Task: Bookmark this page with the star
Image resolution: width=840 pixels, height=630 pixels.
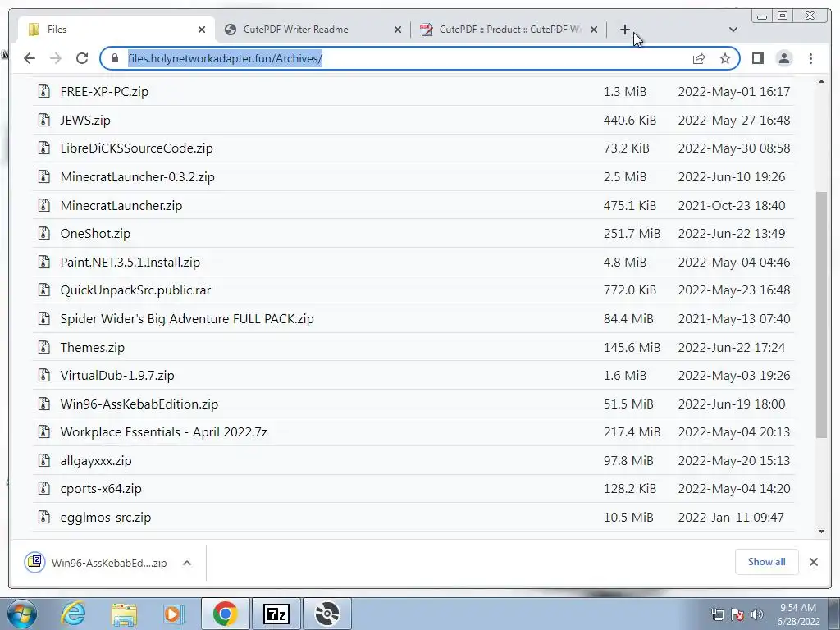Action: pos(725,58)
